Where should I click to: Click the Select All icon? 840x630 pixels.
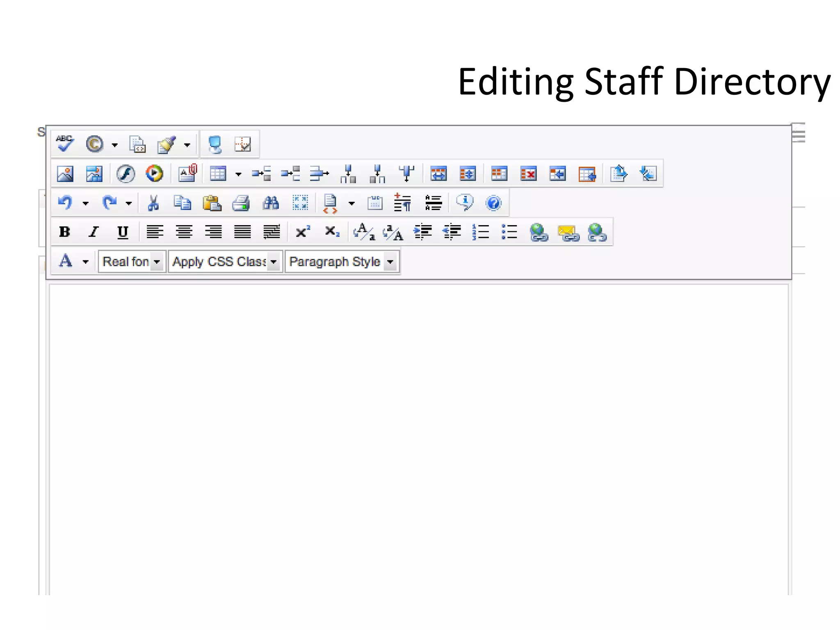(300, 203)
